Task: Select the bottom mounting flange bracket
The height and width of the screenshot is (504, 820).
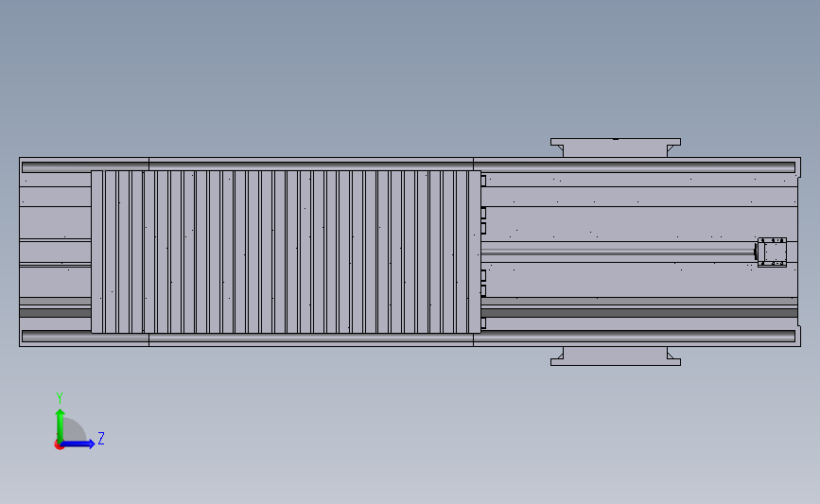Action: click(616, 356)
